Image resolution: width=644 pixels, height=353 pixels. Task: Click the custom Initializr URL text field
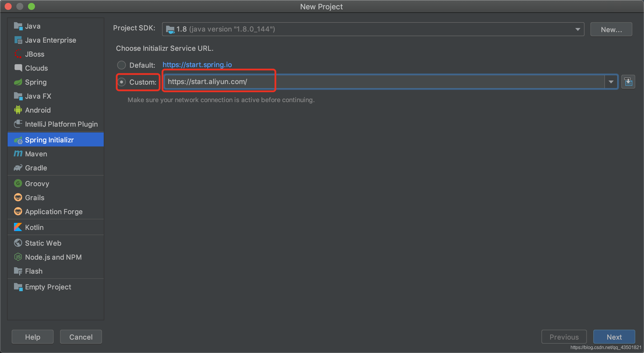pyautogui.click(x=384, y=82)
